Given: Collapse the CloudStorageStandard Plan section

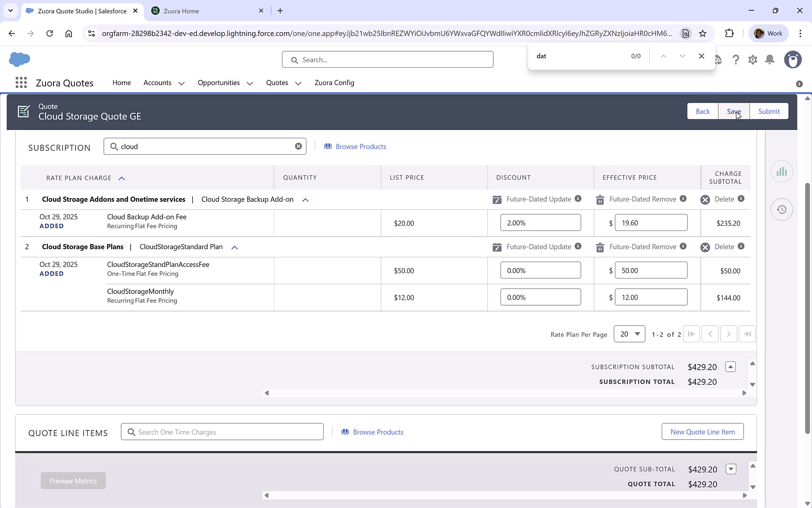Looking at the screenshot, I should (x=234, y=247).
